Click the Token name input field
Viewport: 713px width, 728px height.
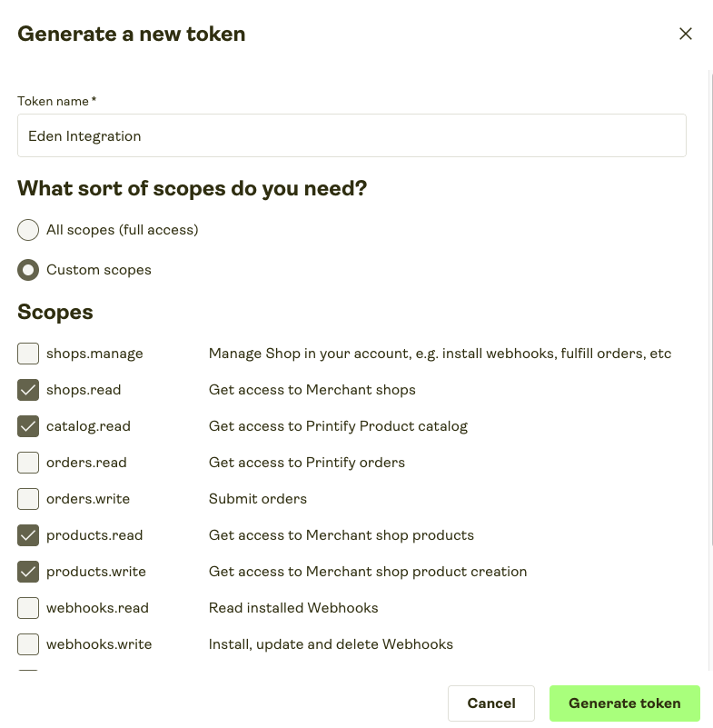[x=352, y=135]
